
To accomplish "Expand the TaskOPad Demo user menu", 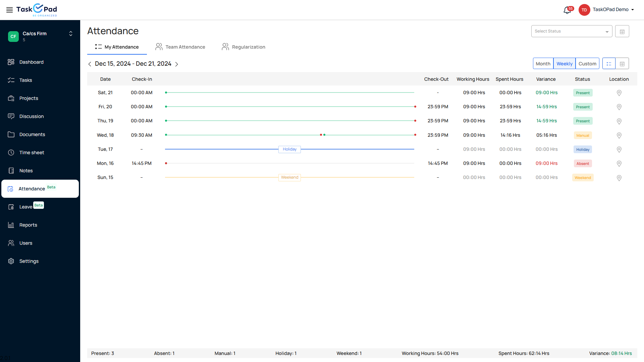I will (613, 10).
